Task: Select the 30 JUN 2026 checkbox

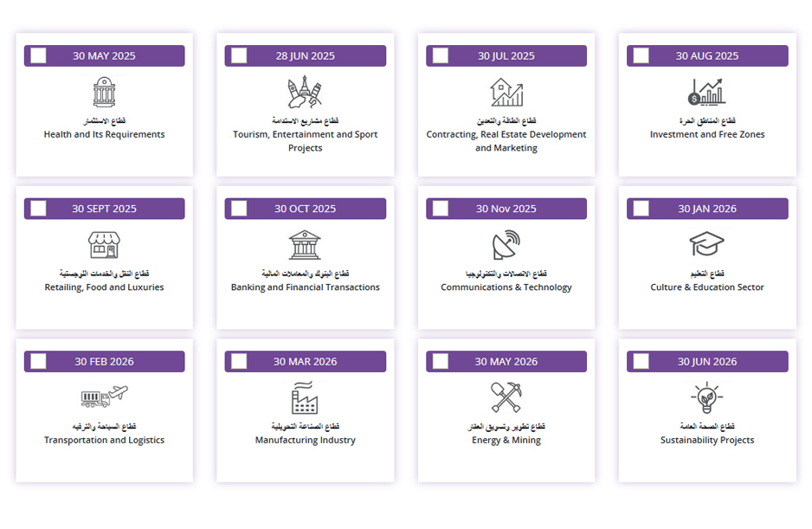Action: tap(641, 361)
